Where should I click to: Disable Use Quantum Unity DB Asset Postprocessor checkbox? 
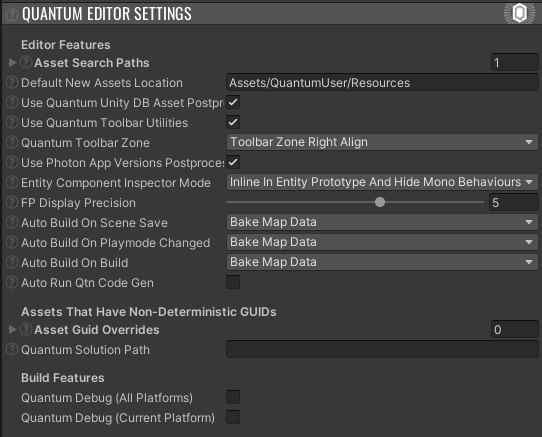233,102
